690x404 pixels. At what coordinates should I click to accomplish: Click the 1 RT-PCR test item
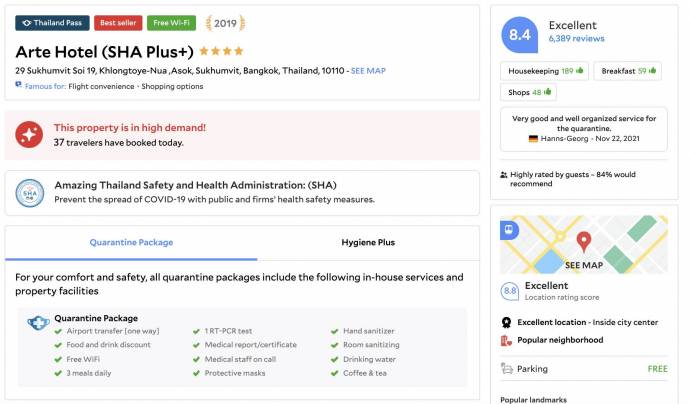(228, 331)
